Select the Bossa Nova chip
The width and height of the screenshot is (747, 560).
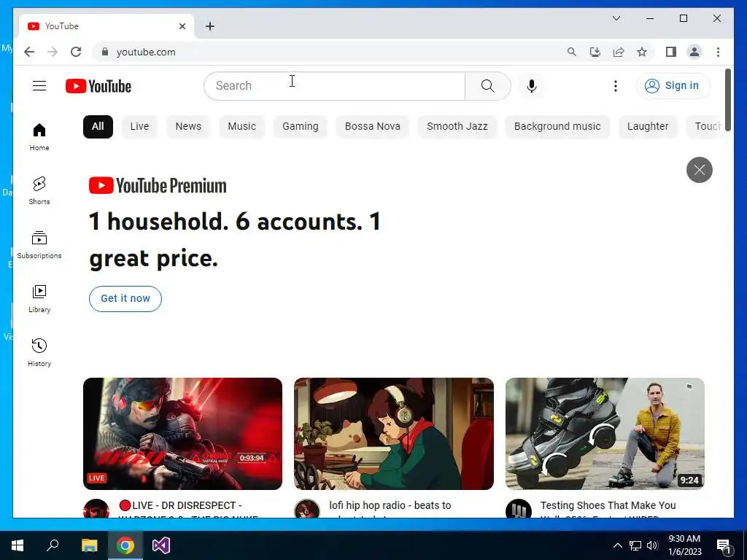coord(373,127)
